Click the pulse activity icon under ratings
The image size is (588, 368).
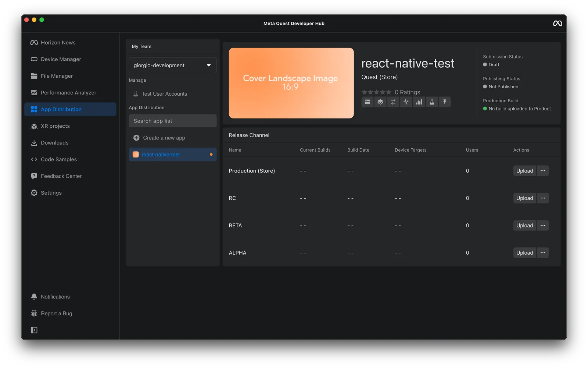click(406, 102)
